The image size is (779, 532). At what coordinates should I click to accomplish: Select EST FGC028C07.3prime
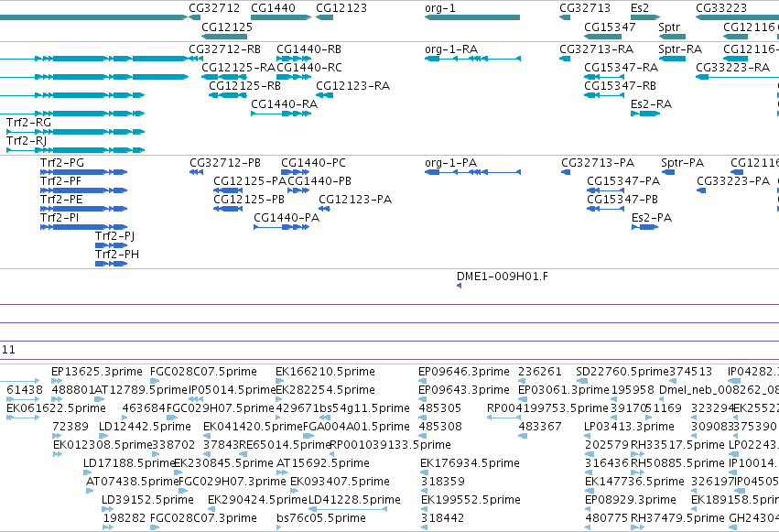[x=204, y=518]
